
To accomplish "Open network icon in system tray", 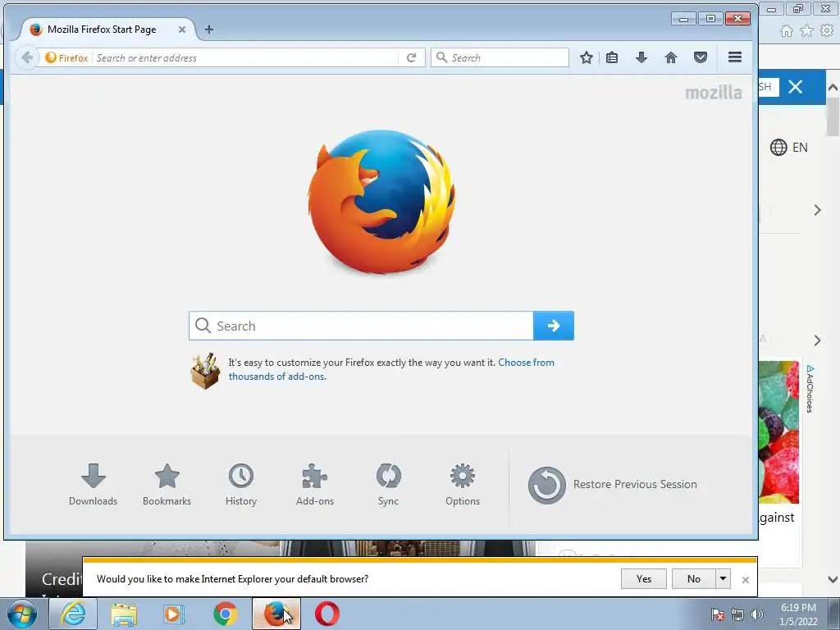I will [x=737, y=614].
